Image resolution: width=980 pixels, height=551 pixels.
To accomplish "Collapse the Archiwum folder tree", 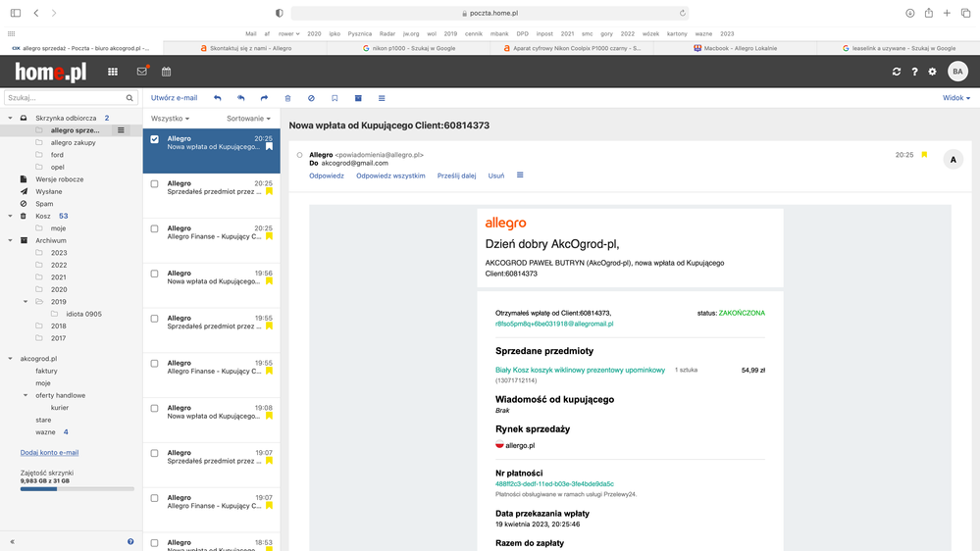I will coord(11,240).
